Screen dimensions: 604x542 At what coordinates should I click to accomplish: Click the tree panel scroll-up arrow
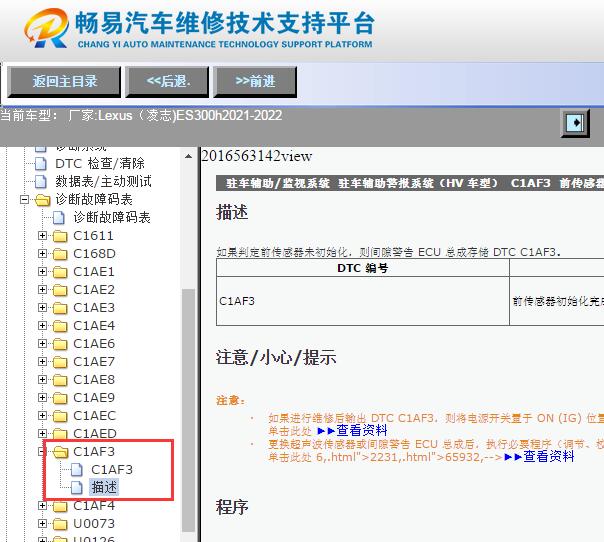coord(188,156)
